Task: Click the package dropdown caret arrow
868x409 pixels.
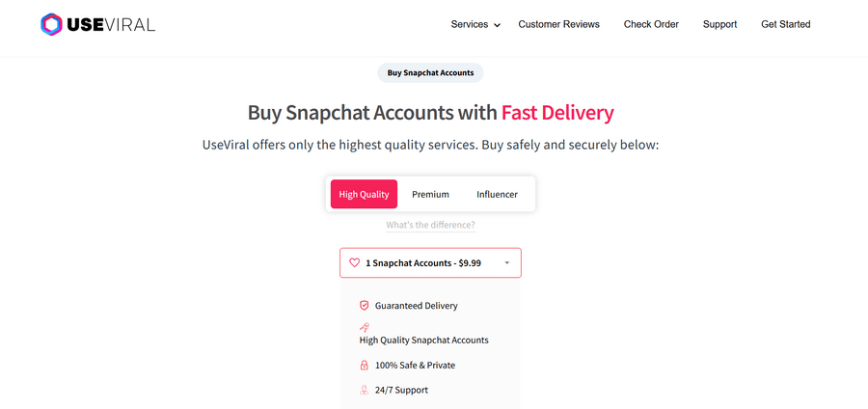Action: (506, 262)
